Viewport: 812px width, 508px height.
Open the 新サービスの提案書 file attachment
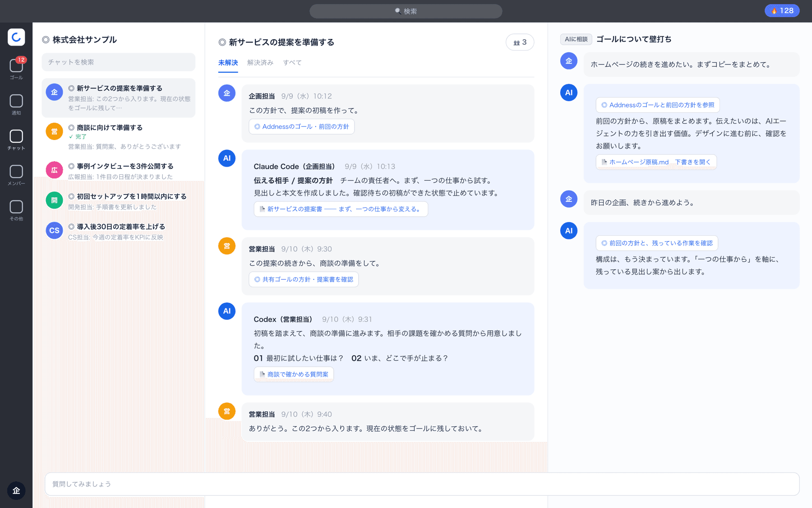(341, 209)
